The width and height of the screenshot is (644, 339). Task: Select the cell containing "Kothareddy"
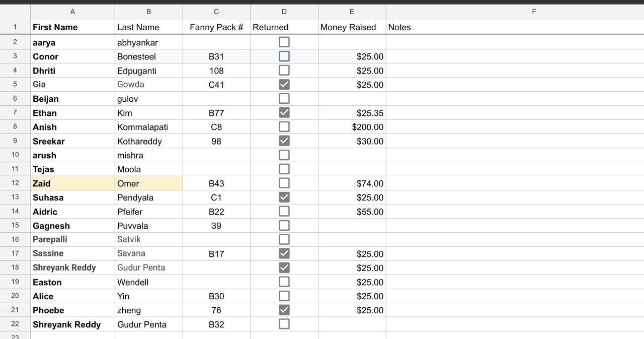(x=148, y=141)
